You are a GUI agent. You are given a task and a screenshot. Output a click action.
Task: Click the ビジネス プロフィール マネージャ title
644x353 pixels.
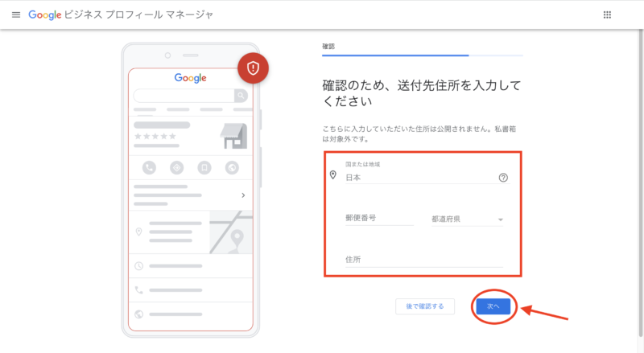138,14
